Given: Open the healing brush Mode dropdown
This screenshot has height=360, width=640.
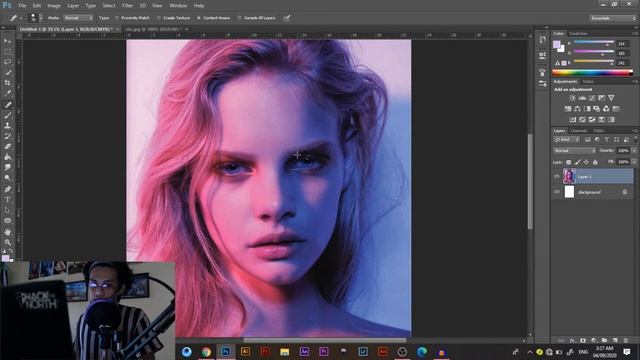Looking at the screenshot, I should point(78,18).
